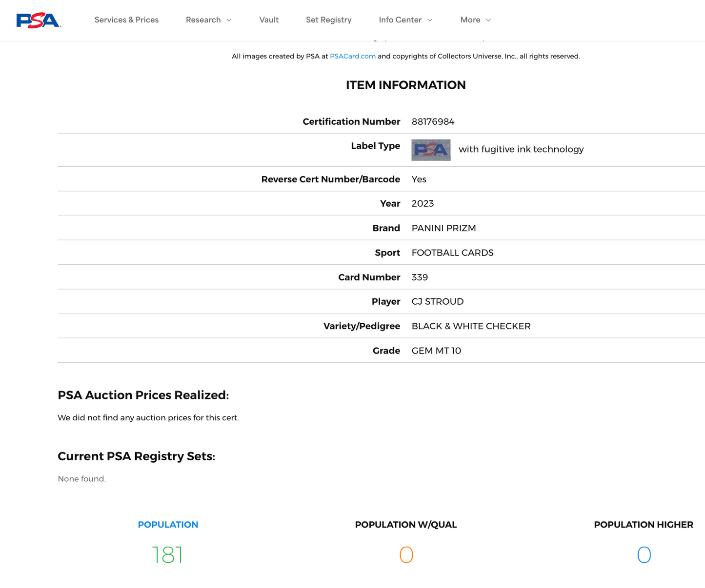Viewport: 705px width, 588px height.
Task: Click the orange Population W/Qual zero
Action: 406,555
